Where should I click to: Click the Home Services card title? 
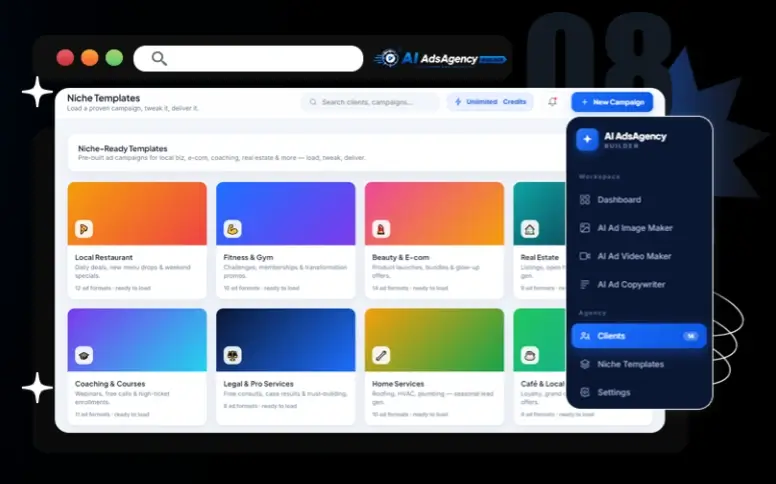pos(398,384)
